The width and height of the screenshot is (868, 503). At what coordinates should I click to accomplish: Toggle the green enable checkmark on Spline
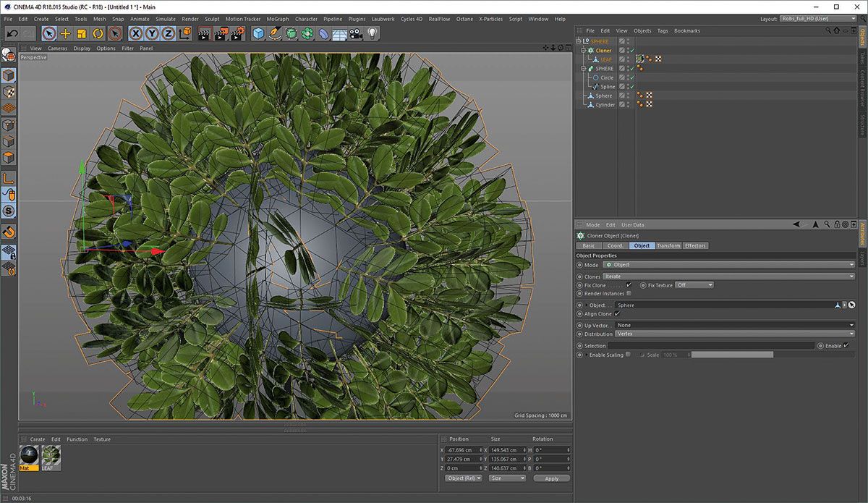click(x=632, y=87)
